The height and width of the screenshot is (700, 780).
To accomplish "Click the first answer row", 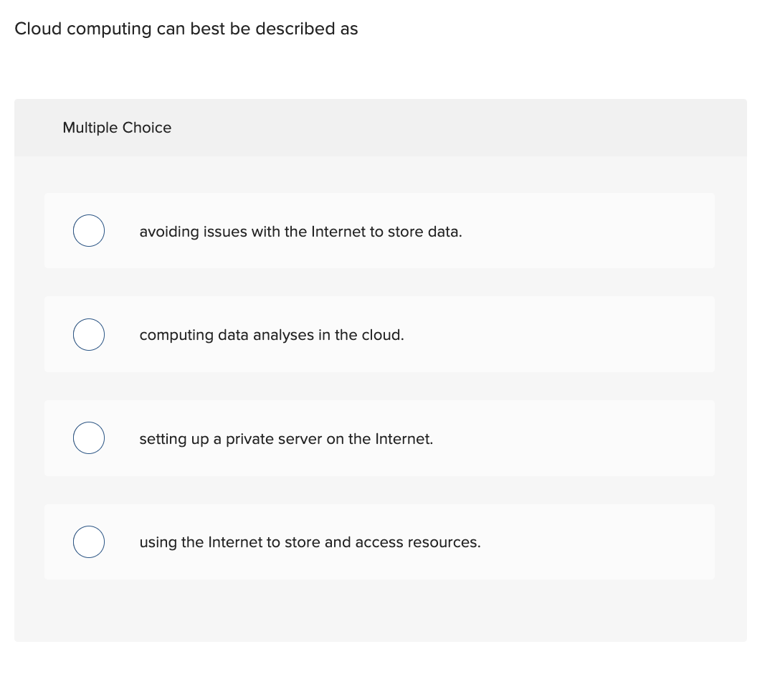I will click(379, 230).
